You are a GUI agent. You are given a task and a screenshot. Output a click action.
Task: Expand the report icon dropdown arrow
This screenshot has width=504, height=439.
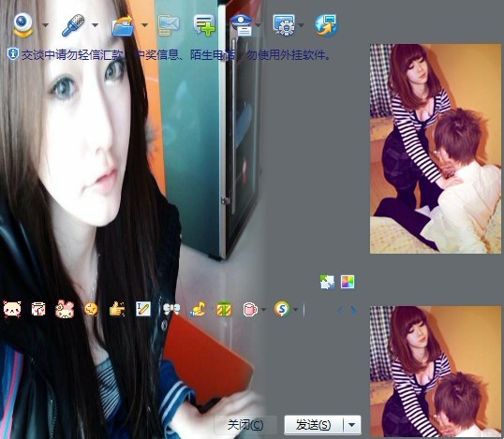tap(259, 24)
